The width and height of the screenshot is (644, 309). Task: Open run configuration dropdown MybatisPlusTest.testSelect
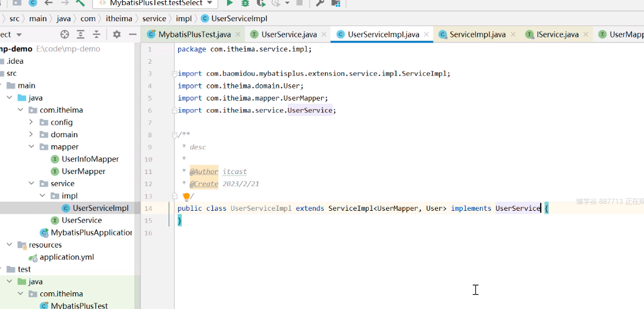pyautogui.click(x=155, y=3)
